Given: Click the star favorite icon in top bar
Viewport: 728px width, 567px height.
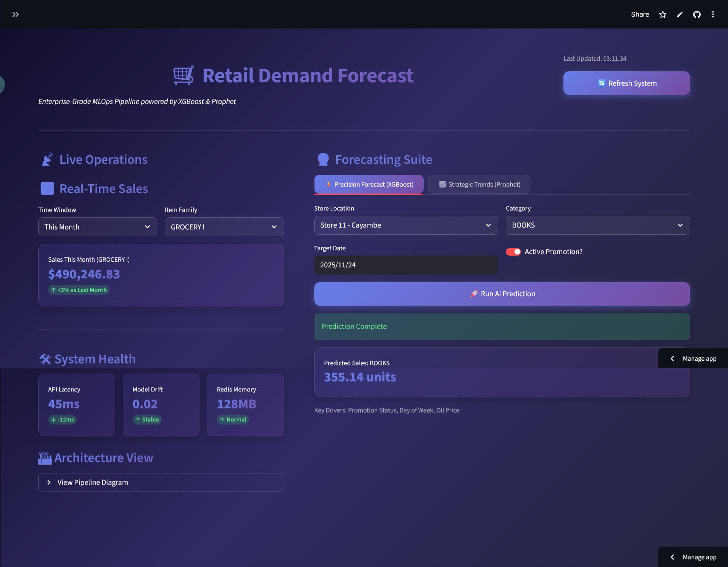Looking at the screenshot, I should click(662, 14).
